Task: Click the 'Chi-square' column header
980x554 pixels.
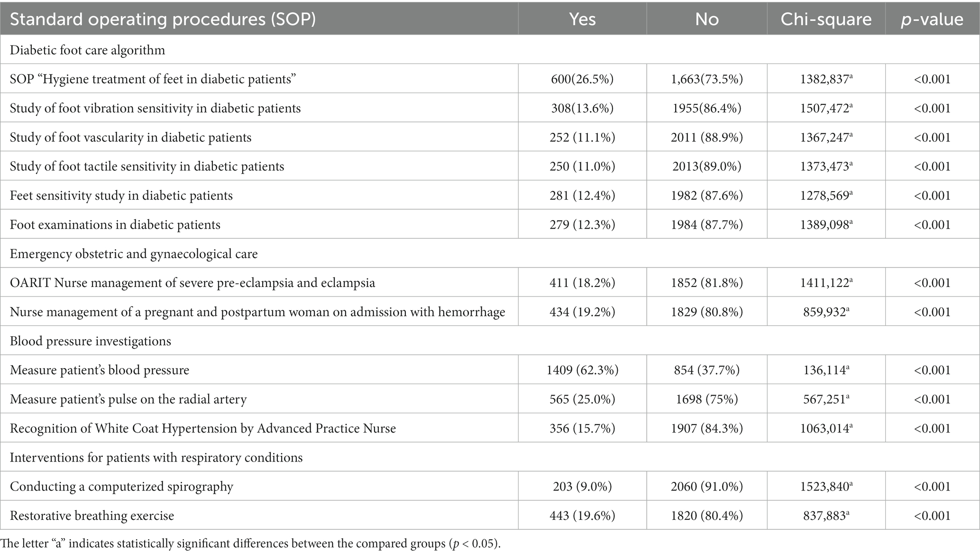Action: pyautogui.click(x=826, y=19)
